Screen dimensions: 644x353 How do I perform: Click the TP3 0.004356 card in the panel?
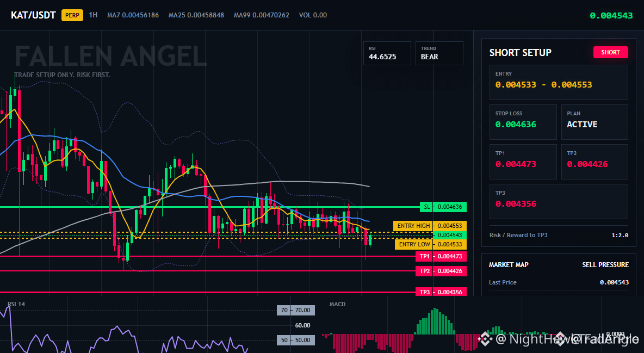(x=559, y=201)
